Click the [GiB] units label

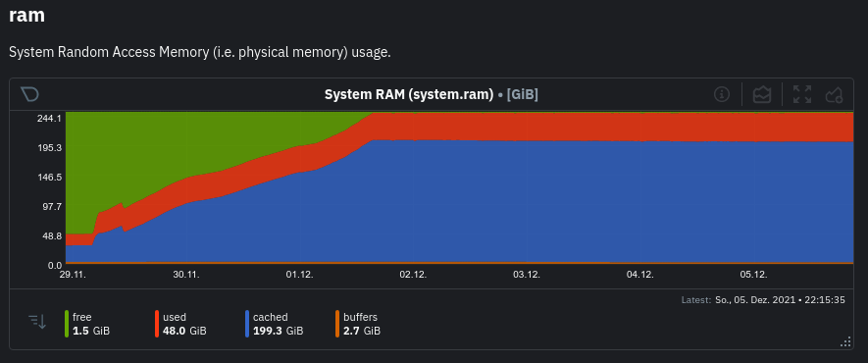(522, 94)
